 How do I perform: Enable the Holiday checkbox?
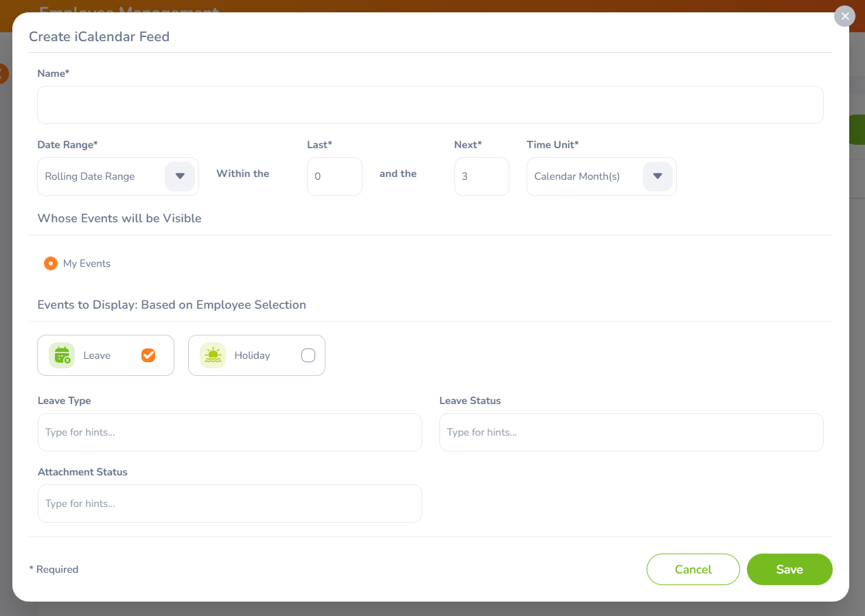click(x=308, y=355)
